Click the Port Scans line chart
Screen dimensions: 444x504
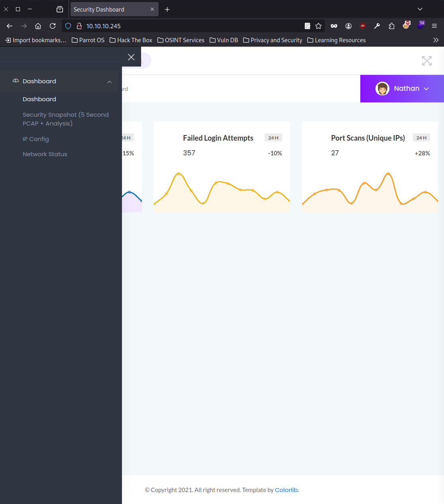370,192
